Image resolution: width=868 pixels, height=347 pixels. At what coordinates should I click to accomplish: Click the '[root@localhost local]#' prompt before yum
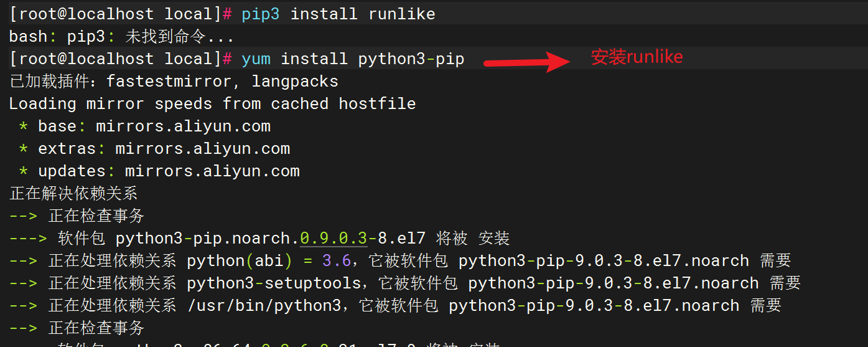(x=121, y=59)
